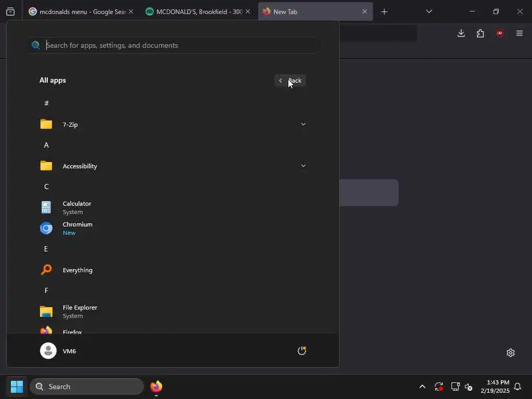Screen dimensions: 532x399
Task: Open the Accessibility folder
Action: pos(173,166)
